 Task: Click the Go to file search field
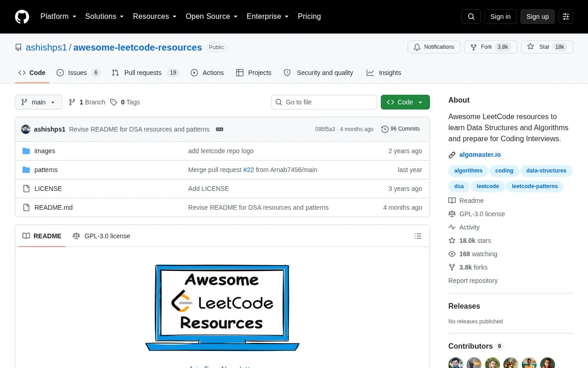tap(324, 102)
